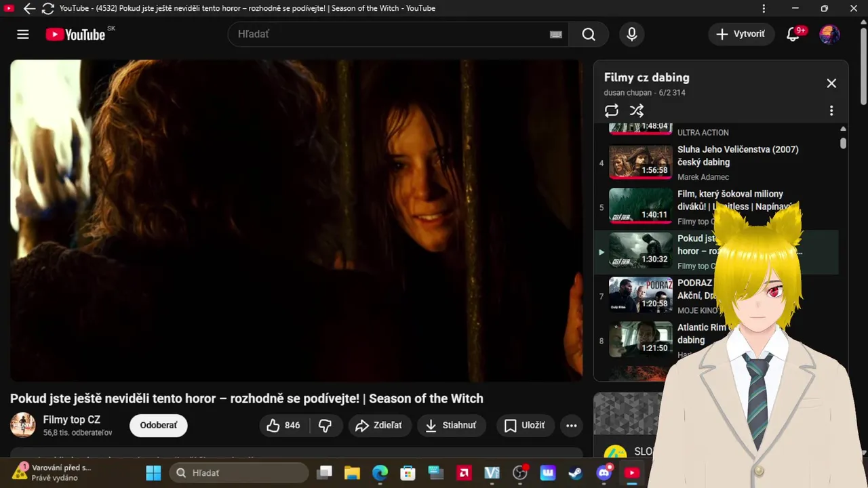Open Microsoft Store from the taskbar
The width and height of the screenshot is (868, 488).
408,472
